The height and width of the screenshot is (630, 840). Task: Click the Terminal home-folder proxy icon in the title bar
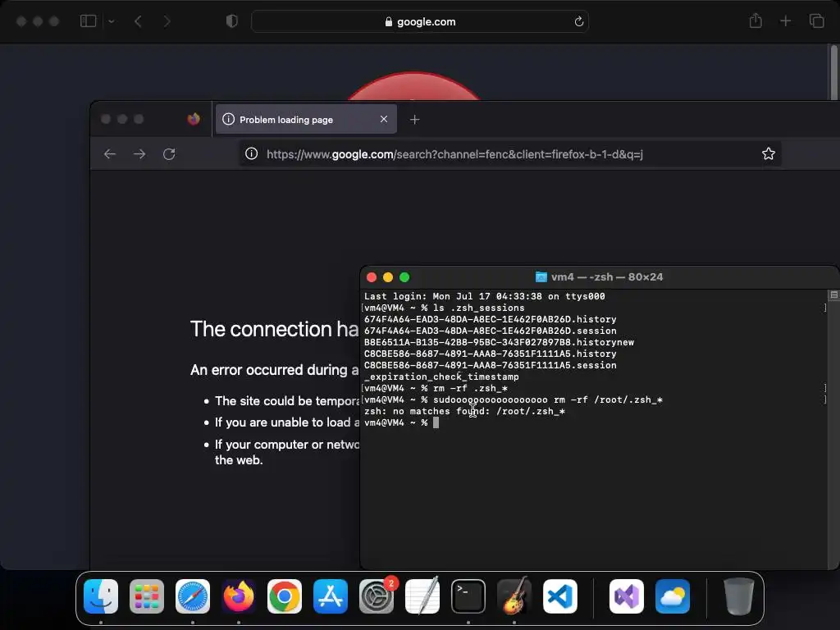click(x=541, y=277)
